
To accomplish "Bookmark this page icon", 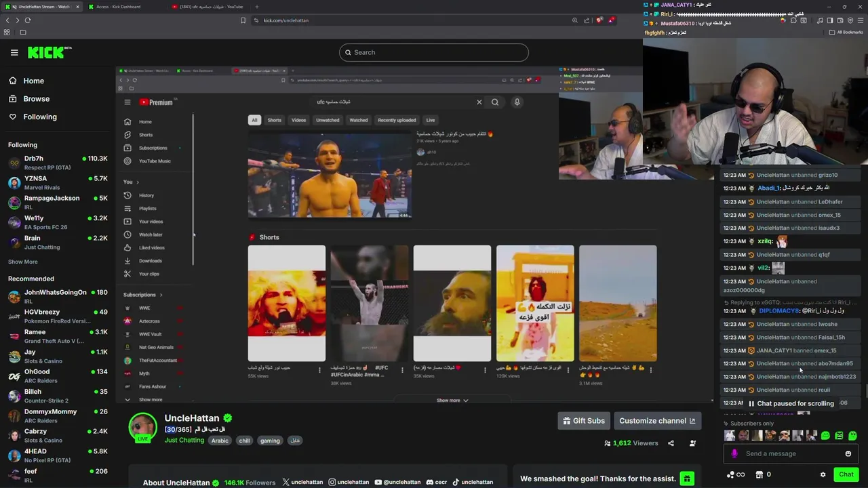I will tap(243, 20).
